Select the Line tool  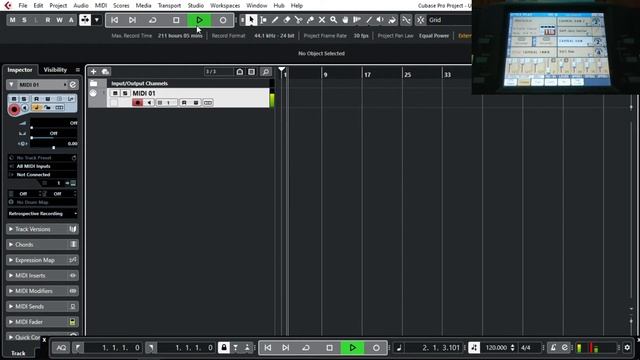(369, 20)
